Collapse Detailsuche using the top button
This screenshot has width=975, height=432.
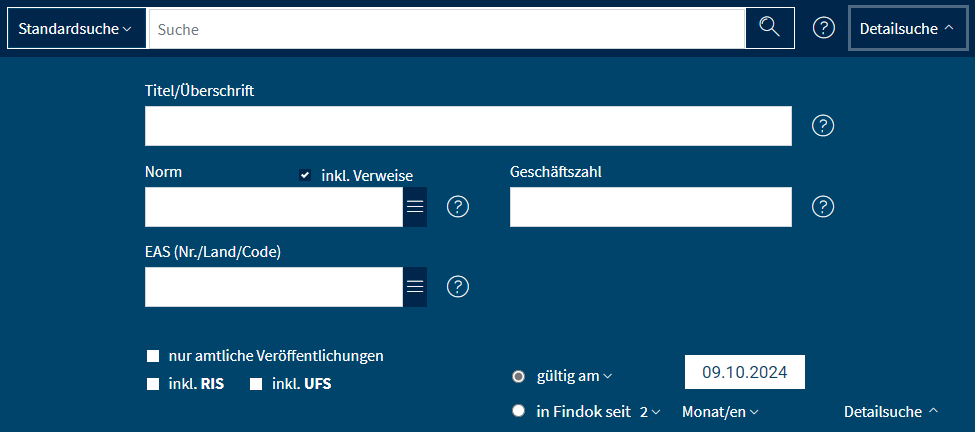coord(908,28)
